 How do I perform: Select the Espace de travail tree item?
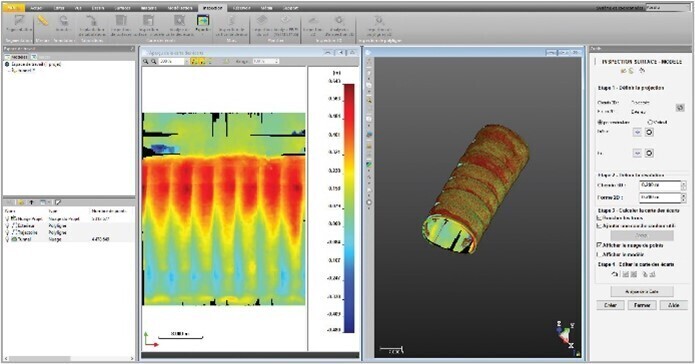click(x=36, y=65)
